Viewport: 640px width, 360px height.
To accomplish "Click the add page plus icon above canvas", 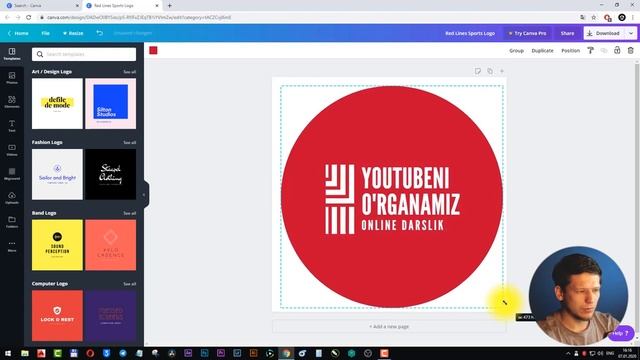I will coord(502,71).
